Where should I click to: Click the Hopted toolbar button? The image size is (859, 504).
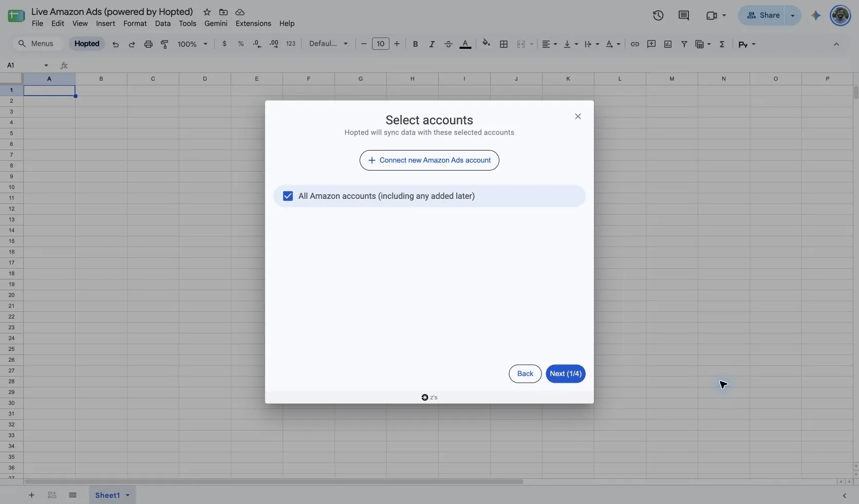pyautogui.click(x=87, y=44)
